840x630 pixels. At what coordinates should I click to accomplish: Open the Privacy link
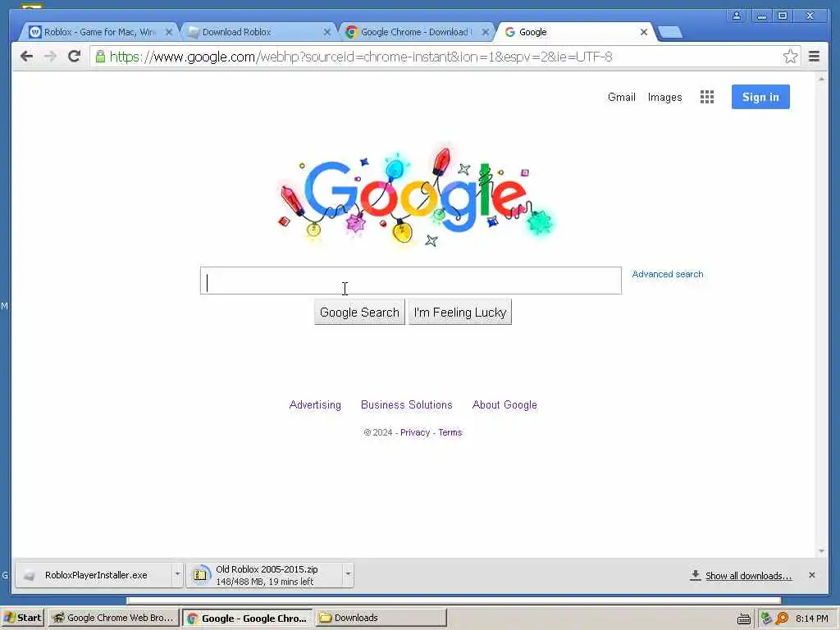point(415,432)
